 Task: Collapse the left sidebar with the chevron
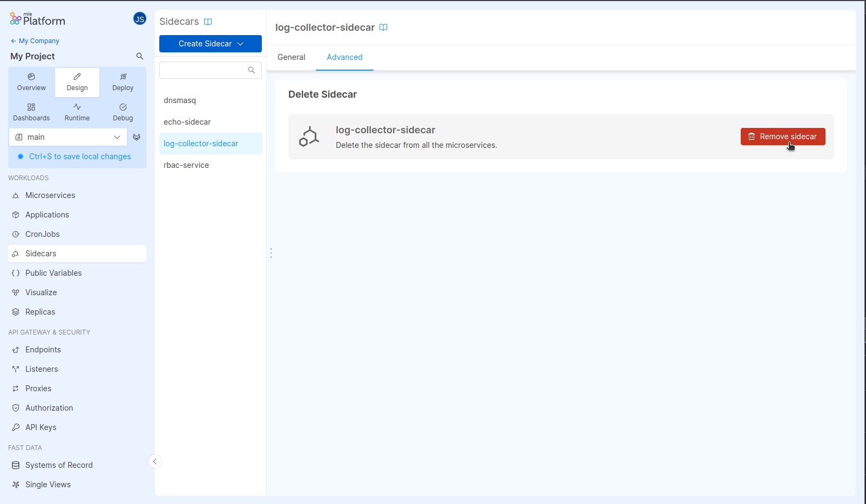click(x=155, y=461)
